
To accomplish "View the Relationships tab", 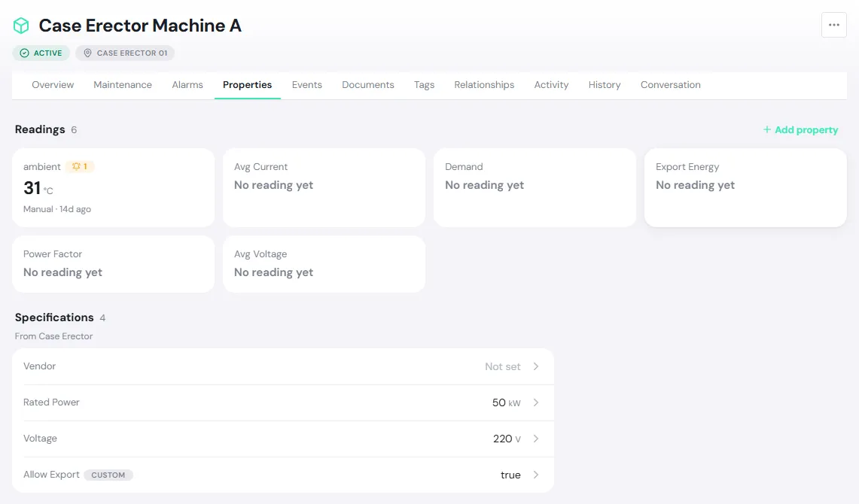I will pyautogui.click(x=484, y=85).
